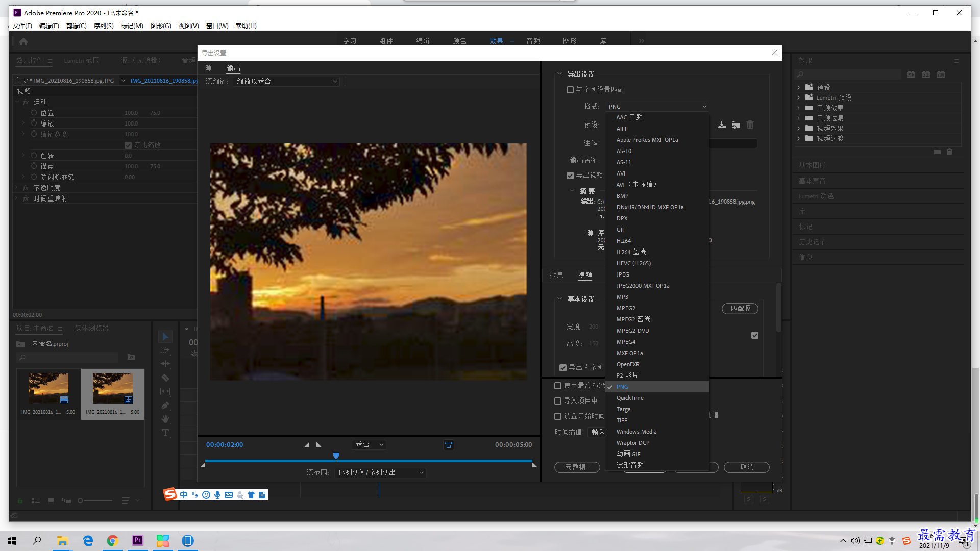980x551 pixels.
Task: Toggle aspect ratio correction icon
Action: (448, 445)
